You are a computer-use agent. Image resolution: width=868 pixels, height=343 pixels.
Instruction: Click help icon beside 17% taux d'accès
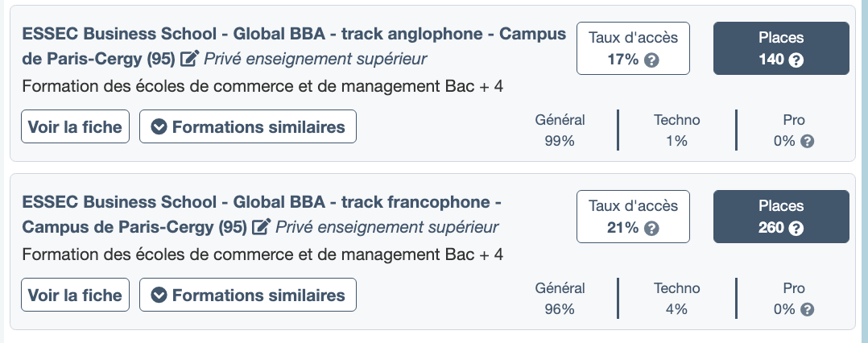(653, 60)
